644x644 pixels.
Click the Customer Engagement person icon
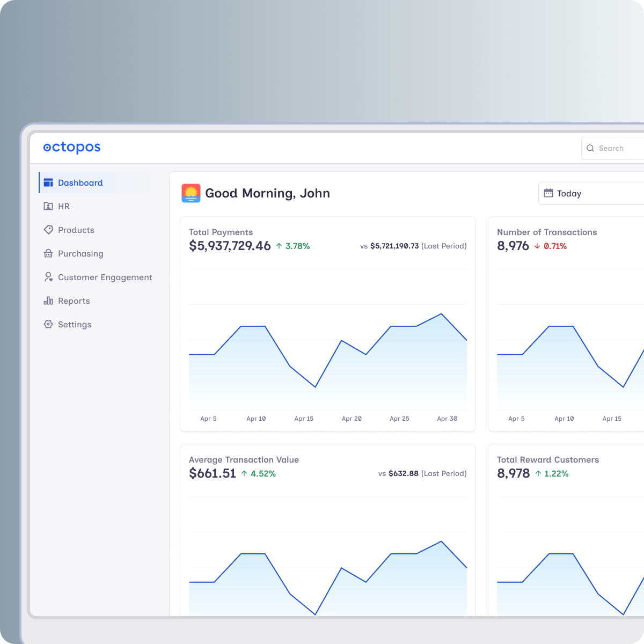click(48, 277)
